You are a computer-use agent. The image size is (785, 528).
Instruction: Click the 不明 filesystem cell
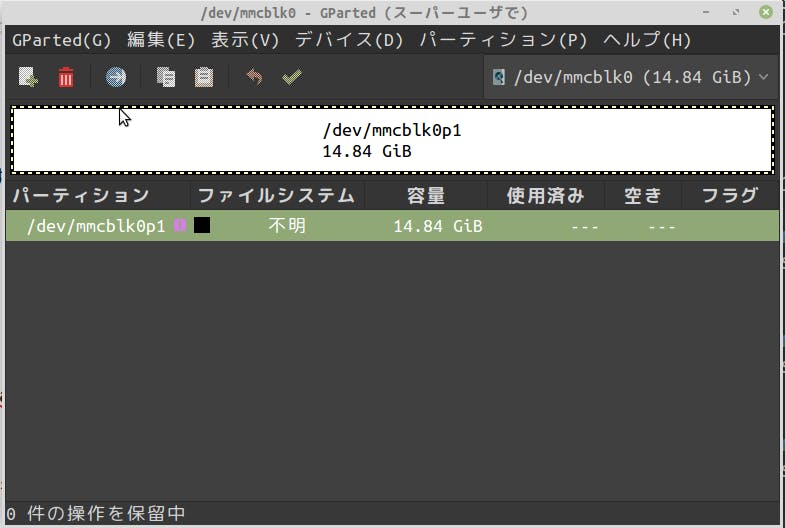287,226
